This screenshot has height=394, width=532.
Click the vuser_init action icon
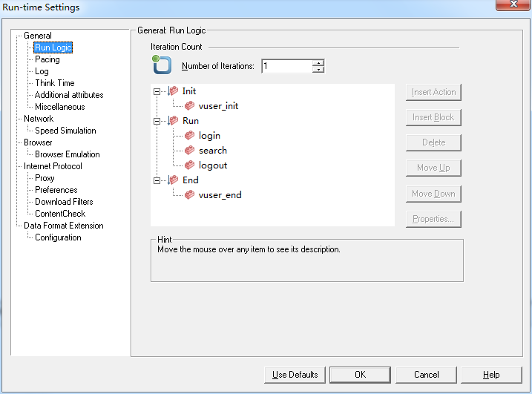click(x=189, y=106)
